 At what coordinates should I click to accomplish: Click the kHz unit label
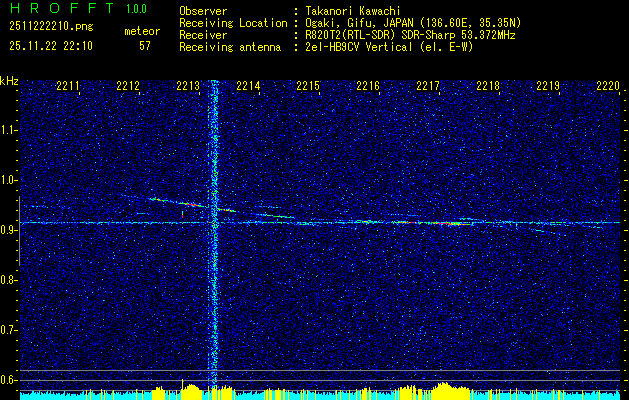(9, 81)
